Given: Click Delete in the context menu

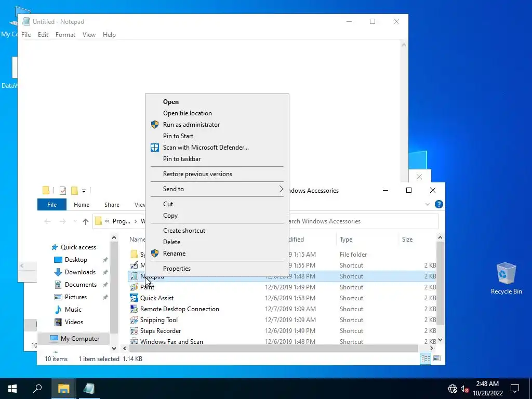Looking at the screenshot, I should (171, 242).
